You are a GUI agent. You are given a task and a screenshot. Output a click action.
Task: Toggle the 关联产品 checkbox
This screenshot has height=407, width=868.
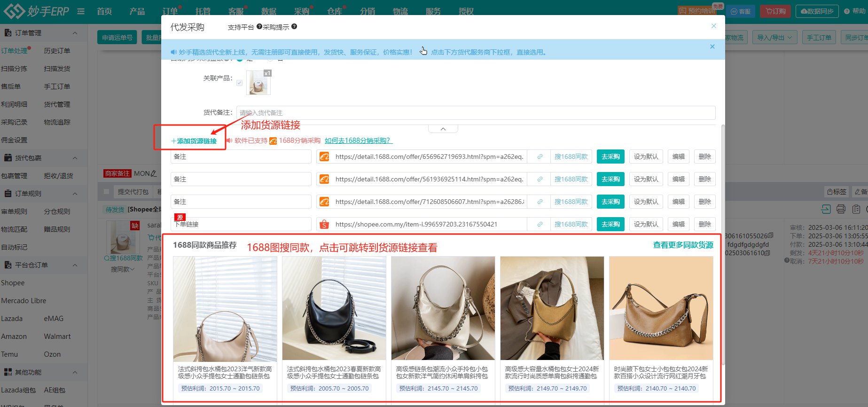pyautogui.click(x=240, y=83)
